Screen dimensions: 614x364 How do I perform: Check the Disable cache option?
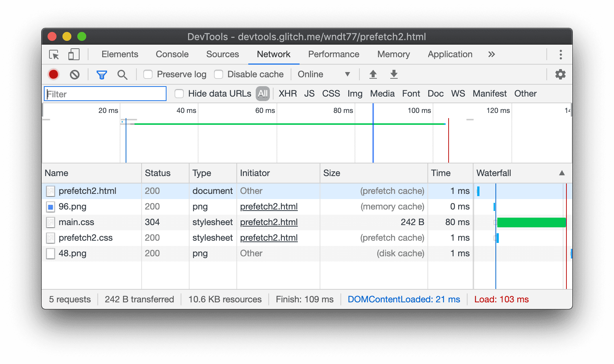(219, 74)
